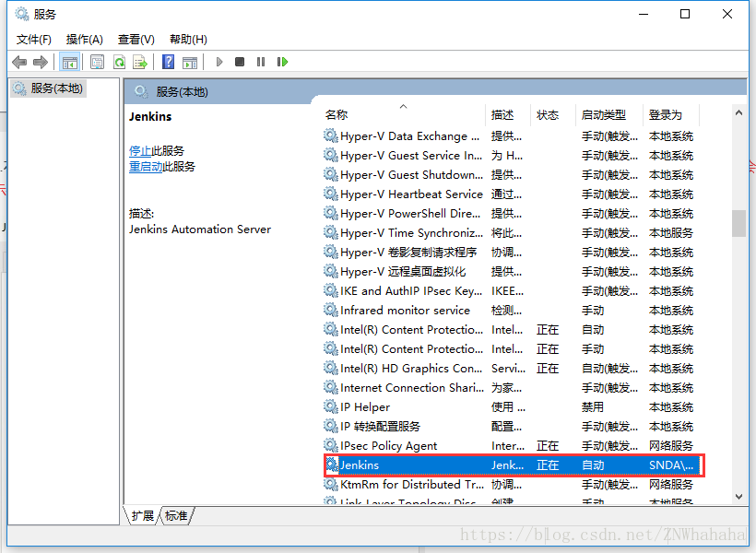Click the 停止 service link

[140, 151]
